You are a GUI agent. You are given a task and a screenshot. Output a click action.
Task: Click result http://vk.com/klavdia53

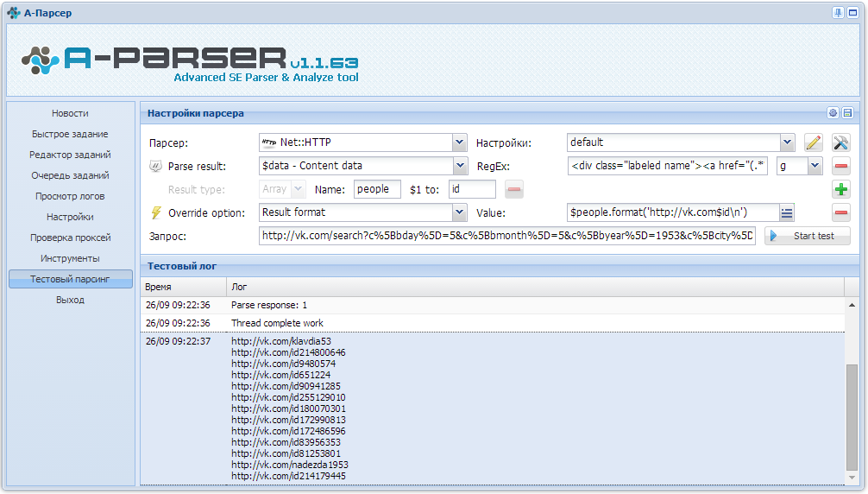coord(281,341)
